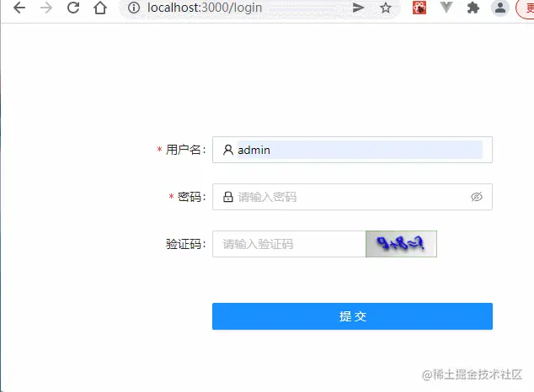Click the red update button in browser toolbar

pyautogui.click(x=525, y=8)
